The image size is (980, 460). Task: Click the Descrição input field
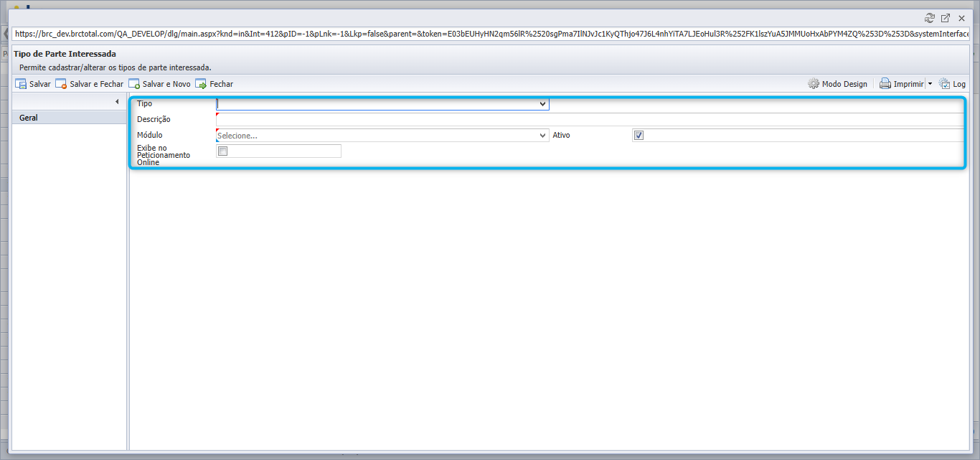[x=590, y=119]
